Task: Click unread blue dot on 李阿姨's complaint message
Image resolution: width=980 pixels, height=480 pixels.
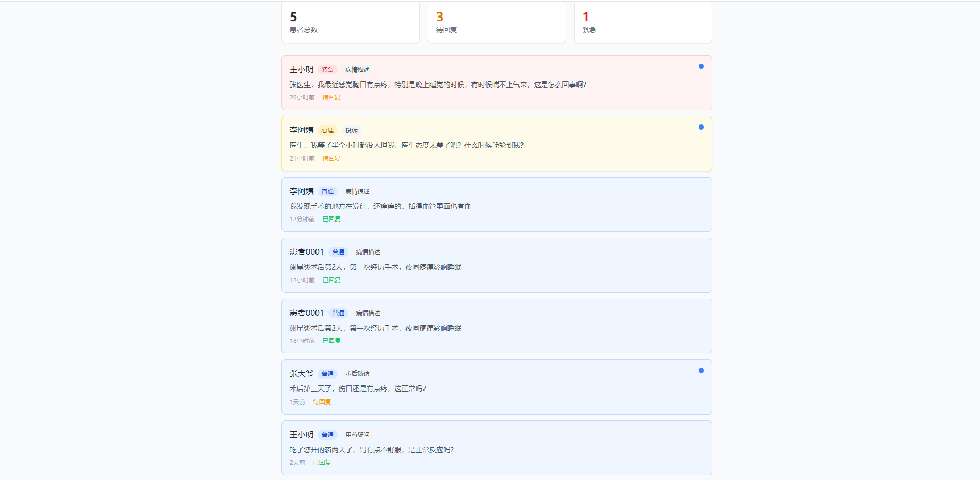Action: click(701, 127)
